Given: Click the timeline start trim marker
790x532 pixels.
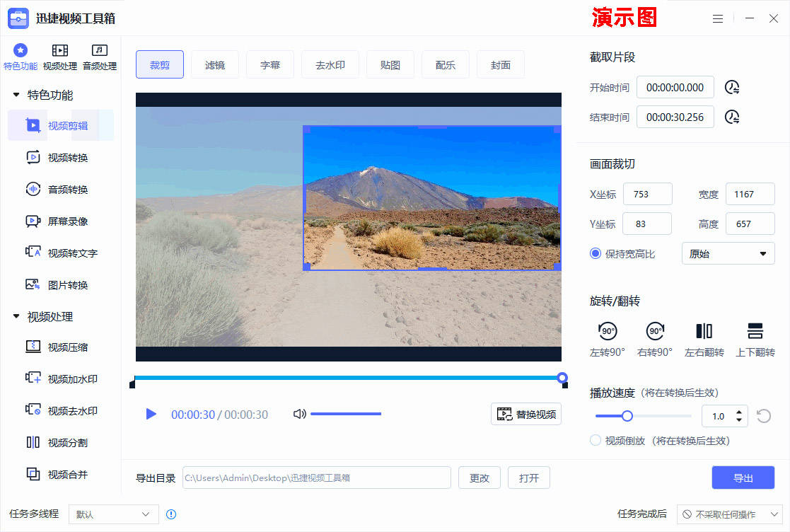Looking at the screenshot, I should pyautogui.click(x=132, y=384).
